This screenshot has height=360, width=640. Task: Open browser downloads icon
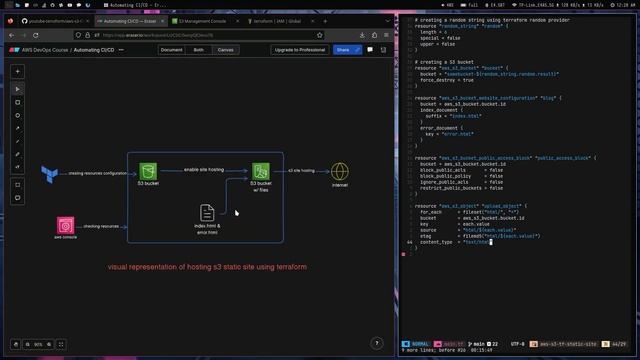tap(362, 35)
